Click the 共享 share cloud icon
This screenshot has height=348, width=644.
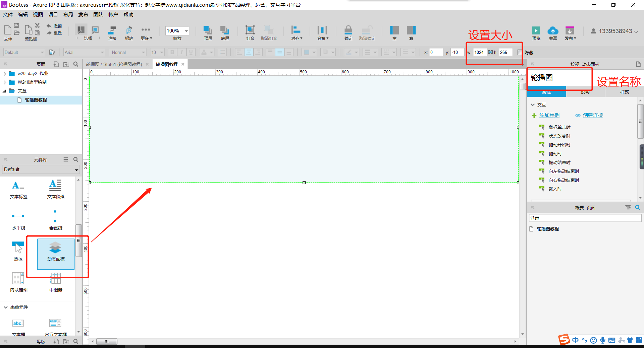pyautogui.click(x=553, y=30)
